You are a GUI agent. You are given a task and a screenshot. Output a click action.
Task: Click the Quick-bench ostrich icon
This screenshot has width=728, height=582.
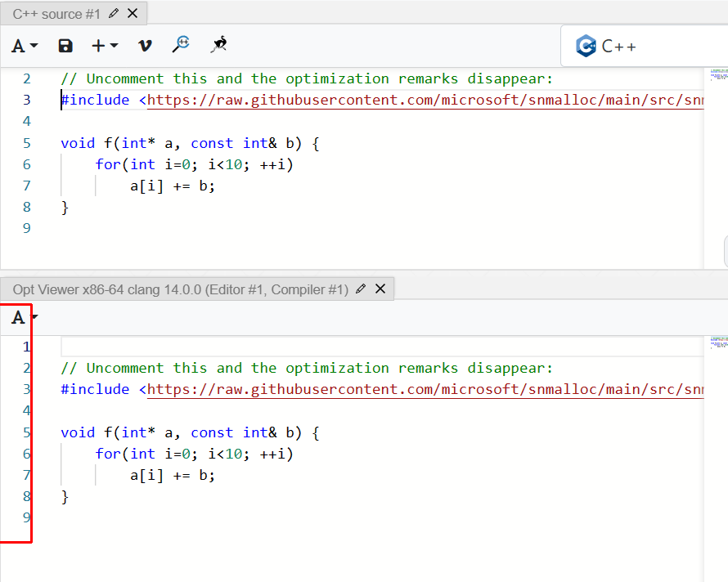point(218,46)
